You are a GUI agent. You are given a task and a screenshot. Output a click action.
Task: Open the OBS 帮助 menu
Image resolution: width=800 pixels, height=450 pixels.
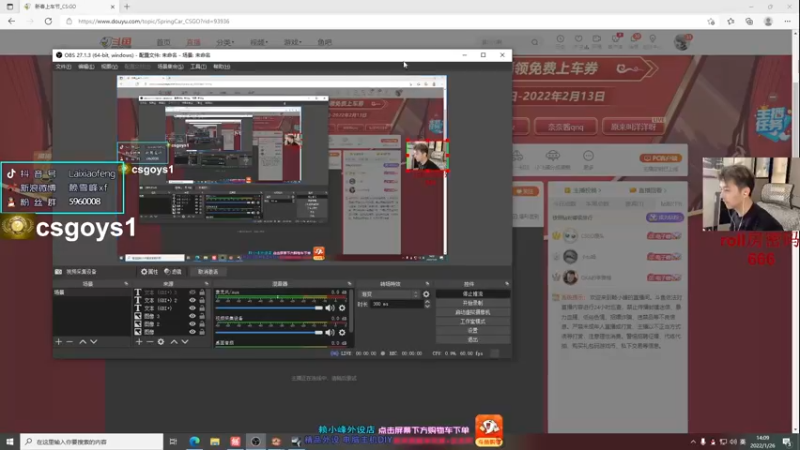click(x=221, y=67)
